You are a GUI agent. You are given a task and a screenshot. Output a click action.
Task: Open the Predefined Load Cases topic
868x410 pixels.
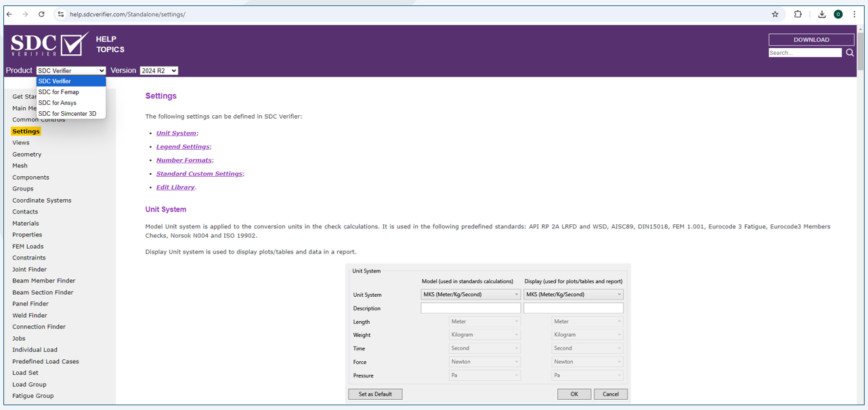[46, 362]
